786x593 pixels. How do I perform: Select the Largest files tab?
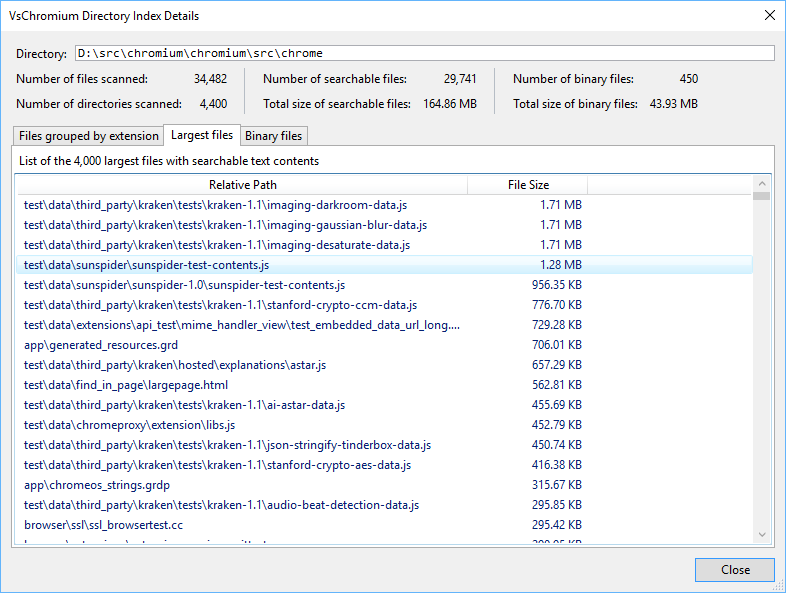pos(202,135)
